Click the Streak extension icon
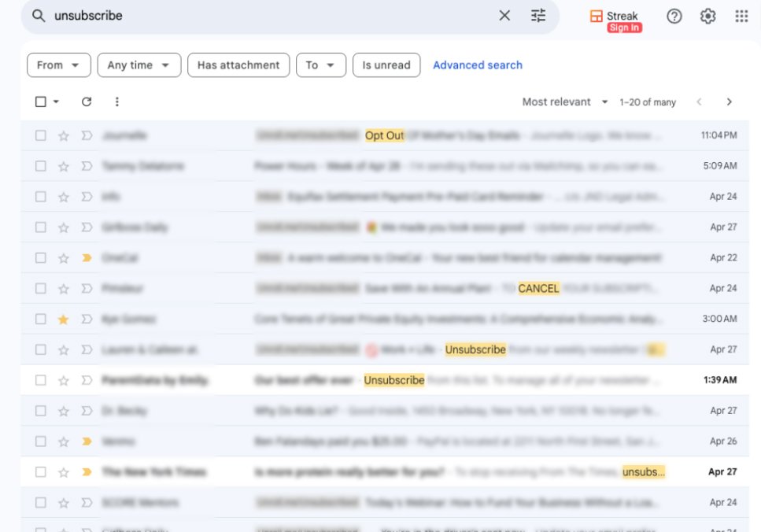 [x=597, y=16]
